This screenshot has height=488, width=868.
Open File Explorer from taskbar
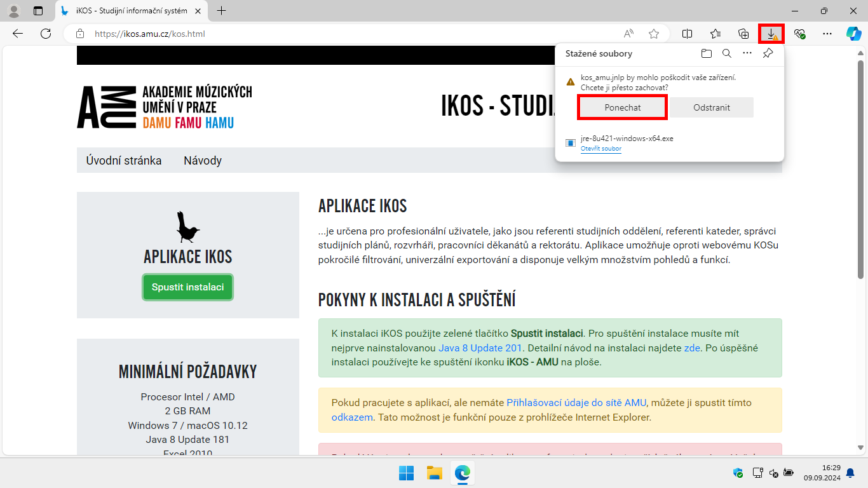pos(434,473)
